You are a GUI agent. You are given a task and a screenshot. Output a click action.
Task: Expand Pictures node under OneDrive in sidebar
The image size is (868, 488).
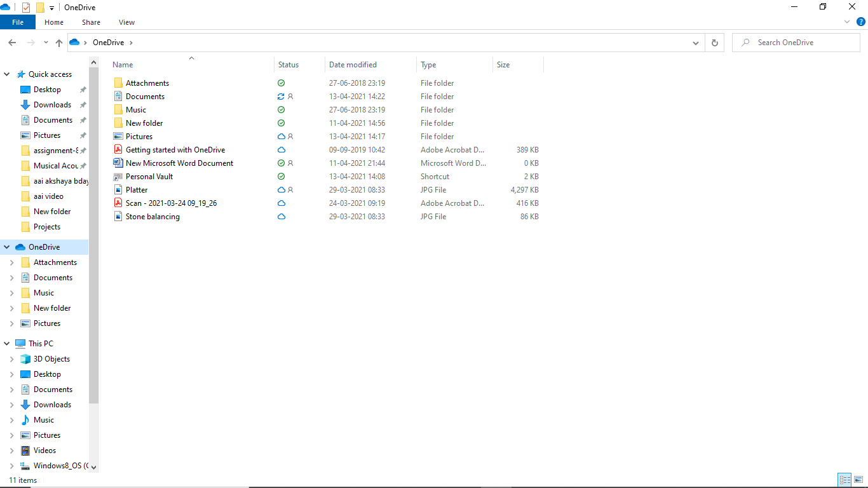click(12, 323)
